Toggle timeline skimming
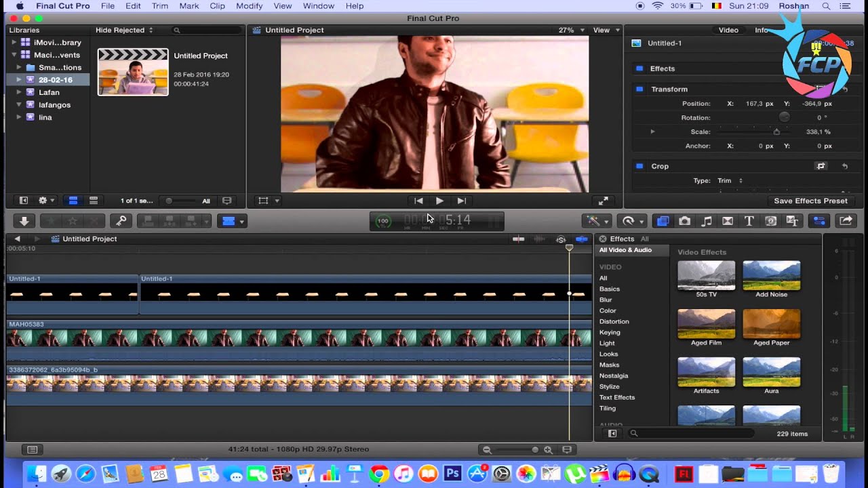This screenshot has width=868, height=488. click(x=519, y=239)
